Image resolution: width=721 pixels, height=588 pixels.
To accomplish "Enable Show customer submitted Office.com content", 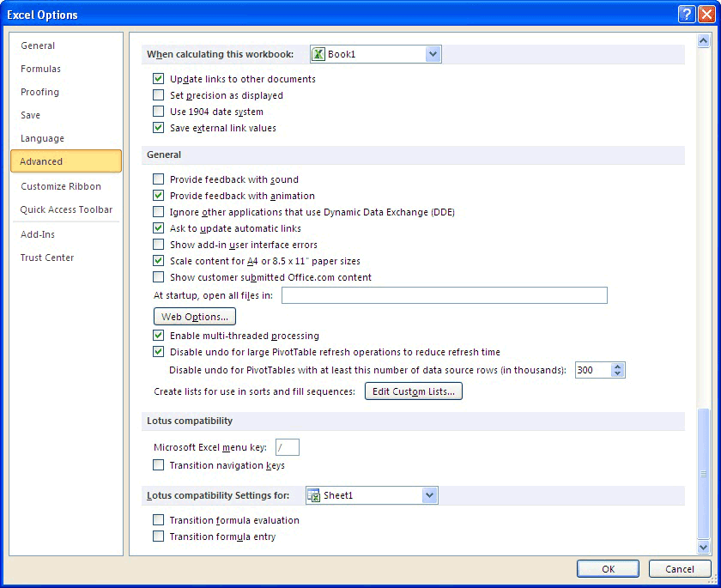I will pyautogui.click(x=158, y=277).
